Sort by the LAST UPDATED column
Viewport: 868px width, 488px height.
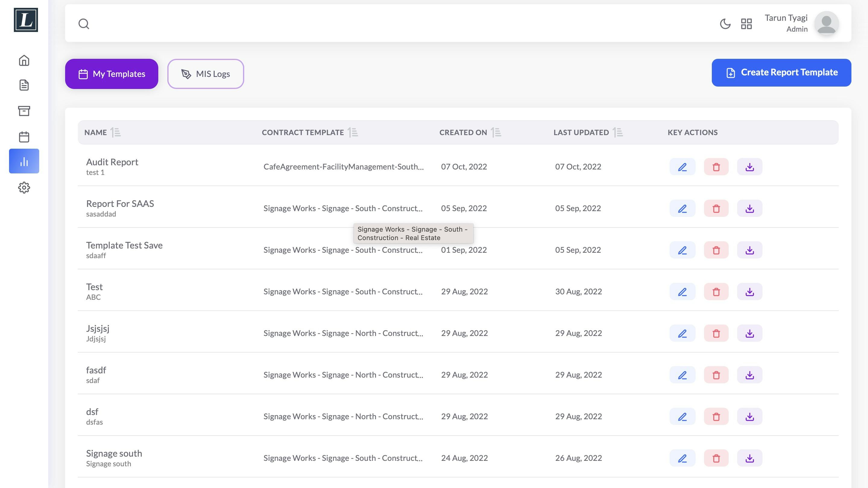coord(618,132)
